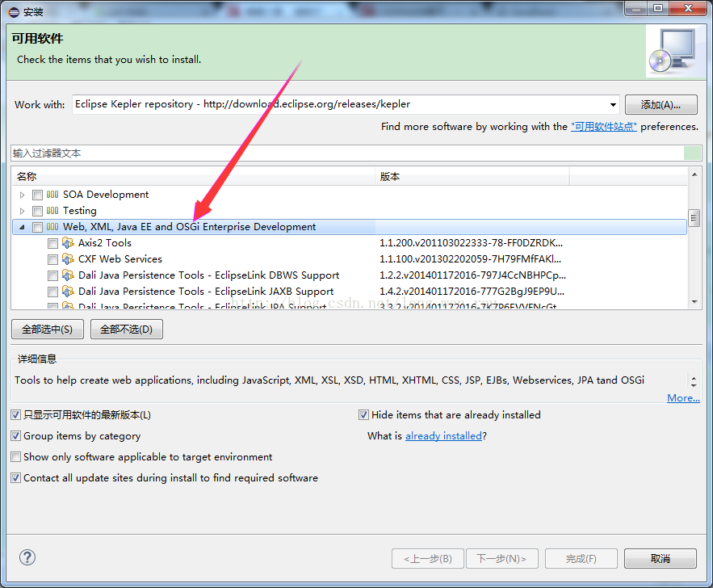The height and width of the screenshot is (588, 713).
Task: Check Dali EclipseLink JAXB Support checkbox
Action: tap(52, 292)
